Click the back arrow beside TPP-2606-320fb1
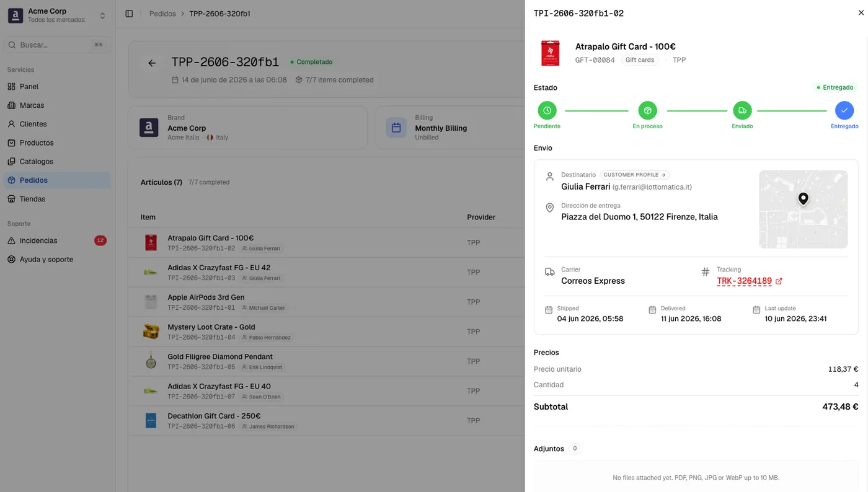This screenshot has height=492, width=868. click(x=152, y=63)
